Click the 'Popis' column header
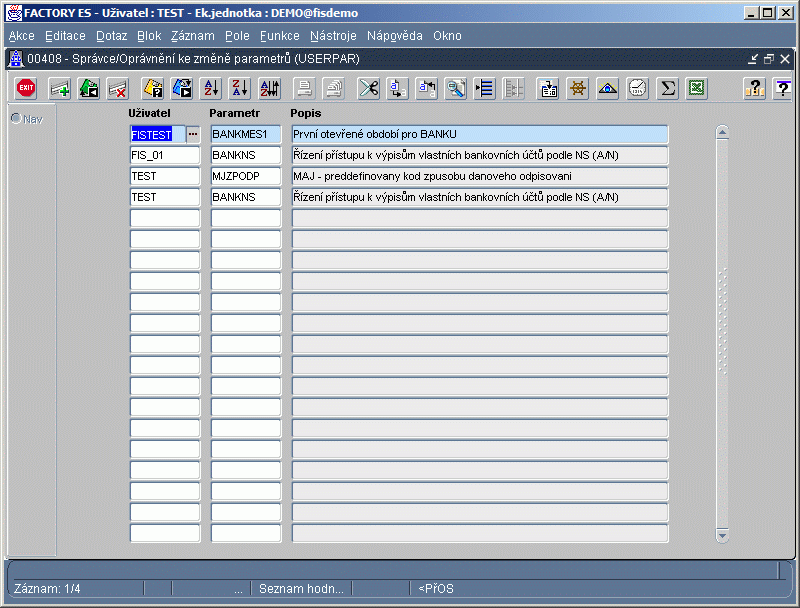This screenshot has width=800, height=608. pyautogui.click(x=306, y=113)
